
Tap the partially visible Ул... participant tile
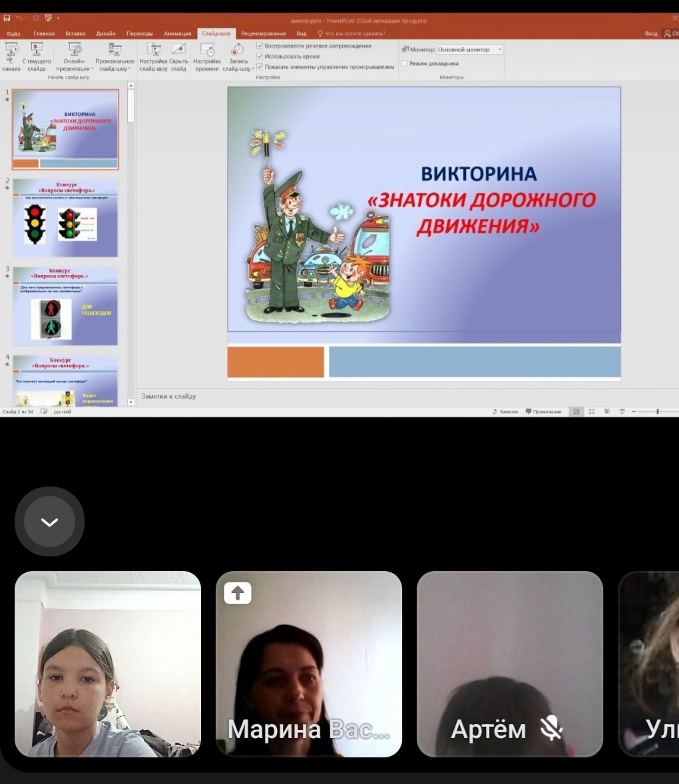[x=649, y=664]
